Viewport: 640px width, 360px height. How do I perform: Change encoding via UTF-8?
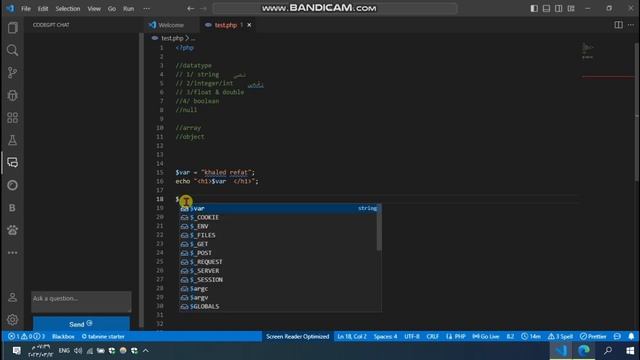pos(412,336)
